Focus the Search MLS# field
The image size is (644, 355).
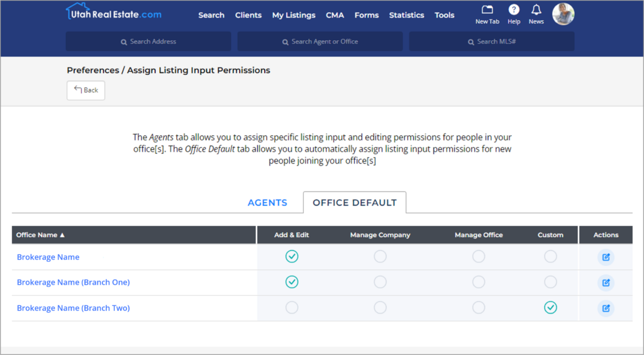[x=492, y=42]
